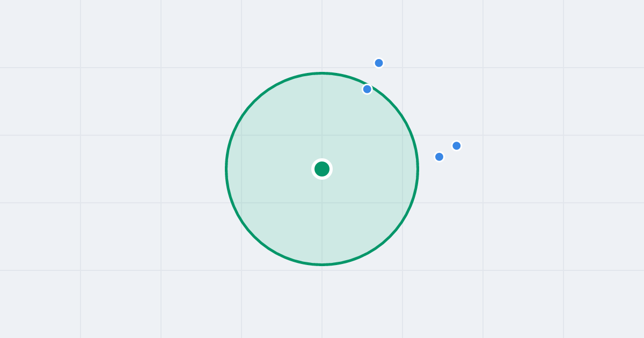This screenshot has height=338, width=644.
Task: Click the green center marker of the circle
Action: (x=322, y=169)
